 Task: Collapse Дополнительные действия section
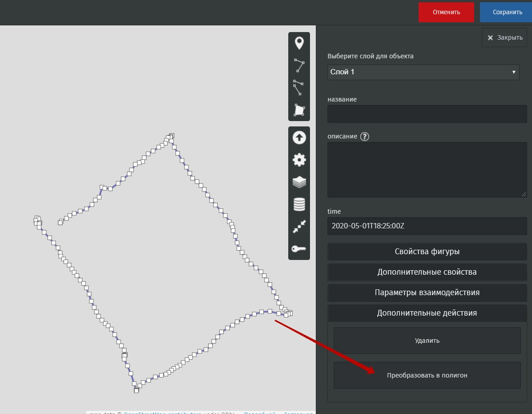(427, 313)
